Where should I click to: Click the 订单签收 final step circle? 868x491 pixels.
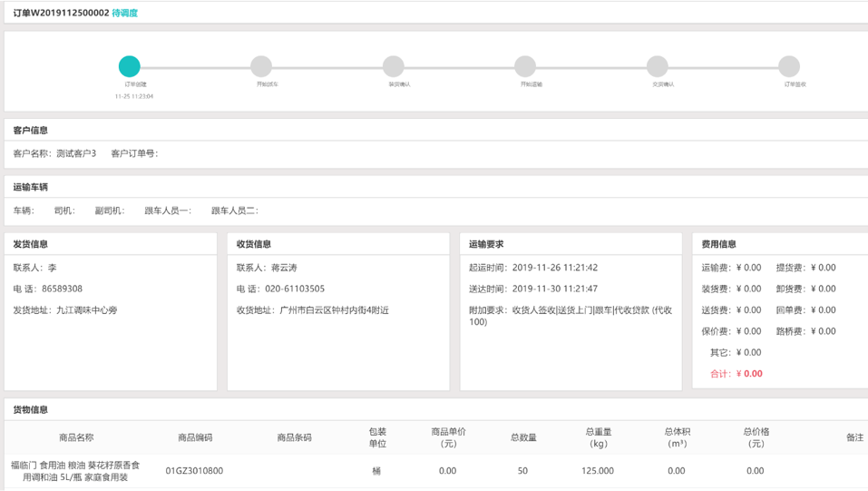click(789, 66)
